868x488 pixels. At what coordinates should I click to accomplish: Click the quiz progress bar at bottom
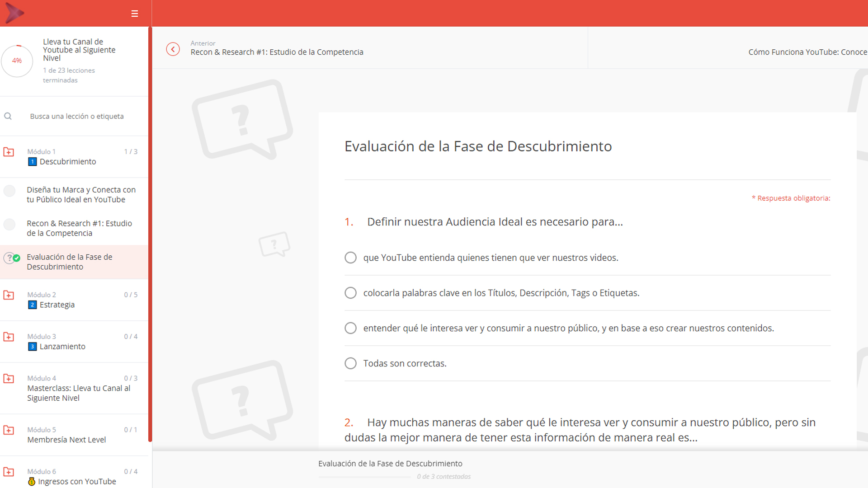(x=364, y=477)
